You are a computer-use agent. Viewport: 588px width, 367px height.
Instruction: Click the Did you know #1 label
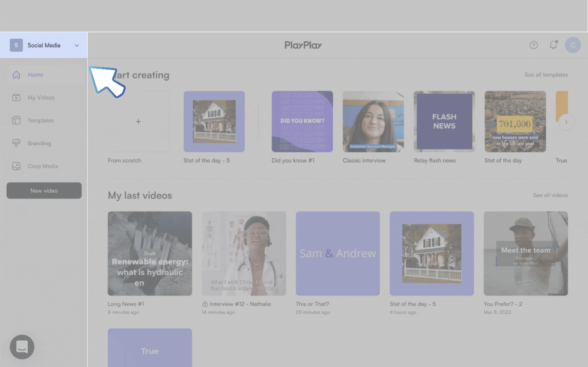coord(293,160)
